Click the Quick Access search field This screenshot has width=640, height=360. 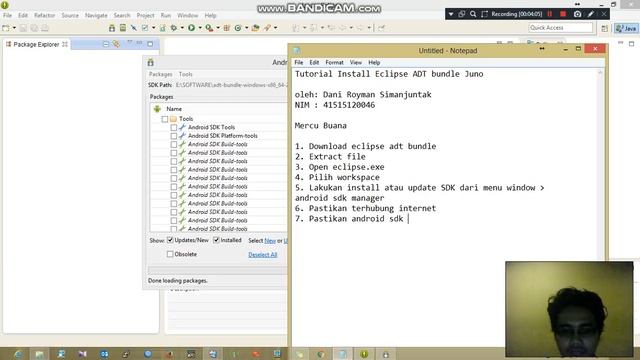[560, 28]
